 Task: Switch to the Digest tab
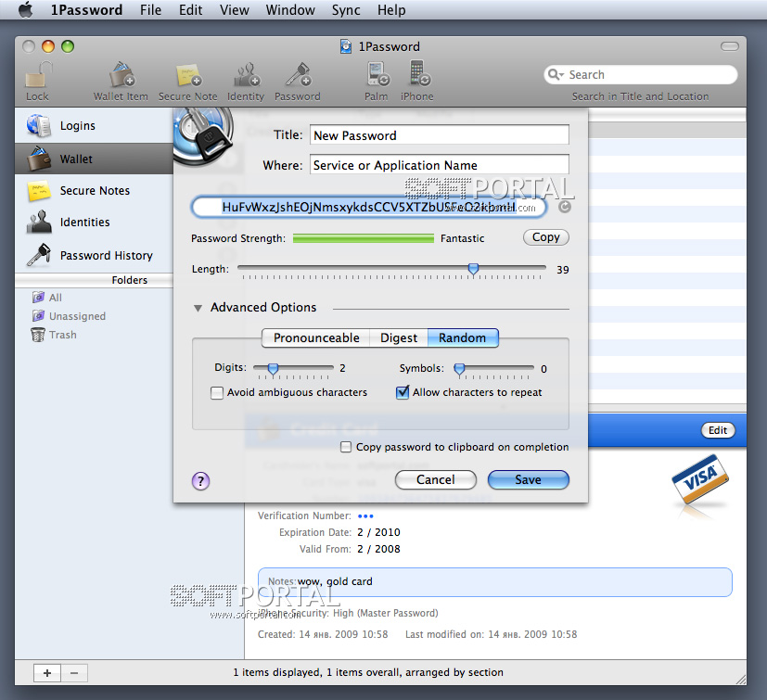(x=399, y=338)
